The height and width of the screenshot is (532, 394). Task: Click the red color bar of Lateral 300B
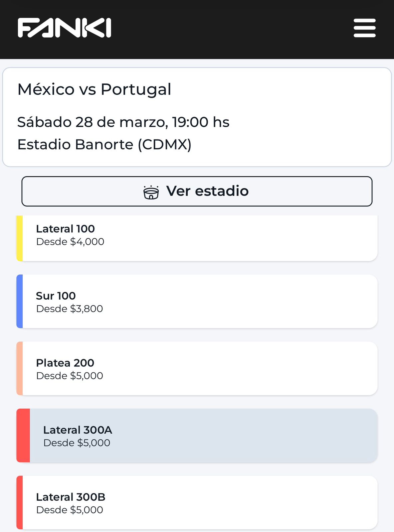tap(20, 502)
